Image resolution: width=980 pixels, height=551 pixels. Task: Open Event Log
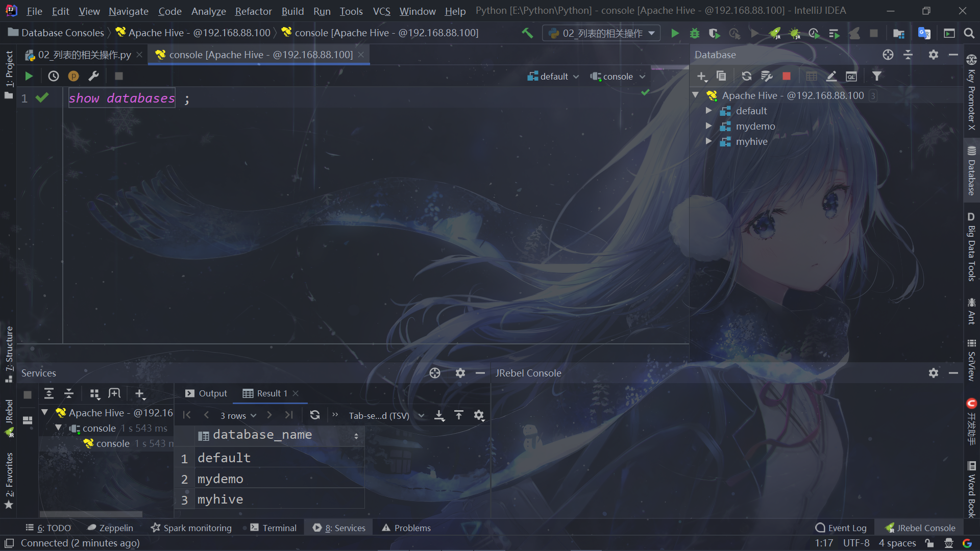click(841, 528)
